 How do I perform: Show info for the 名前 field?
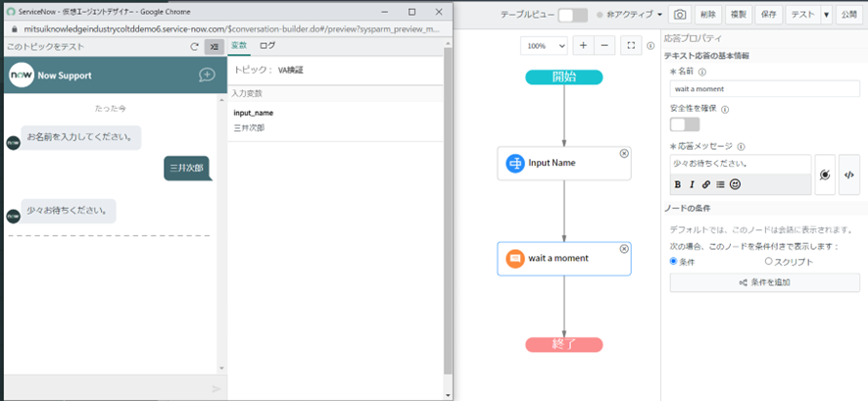coord(702,72)
